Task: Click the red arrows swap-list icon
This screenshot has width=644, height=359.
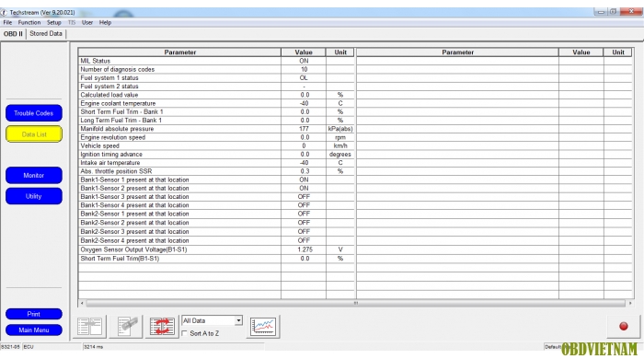Action: (x=162, y=327)
